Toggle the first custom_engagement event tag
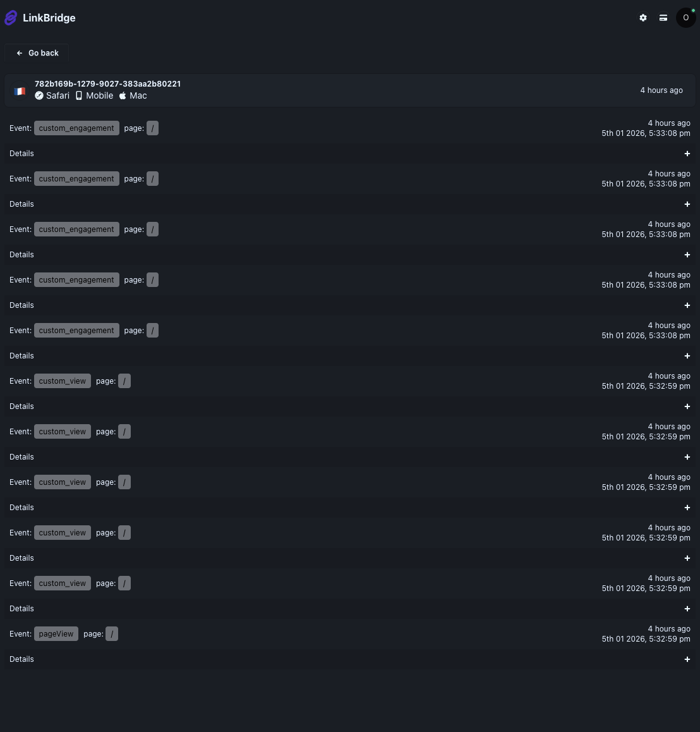This screenshot has width=700, height=732. [x=76, y=128]
